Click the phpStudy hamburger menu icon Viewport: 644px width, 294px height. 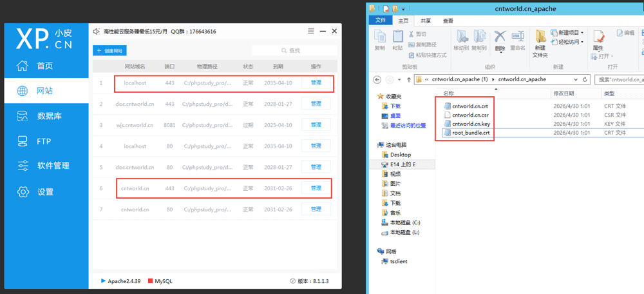coord(311,31)
